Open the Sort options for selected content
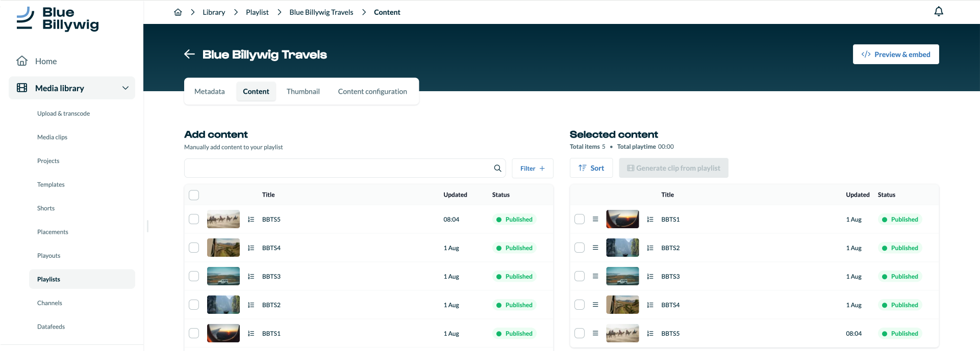This screenshot has width=980, height=351. tap(591, 168)
